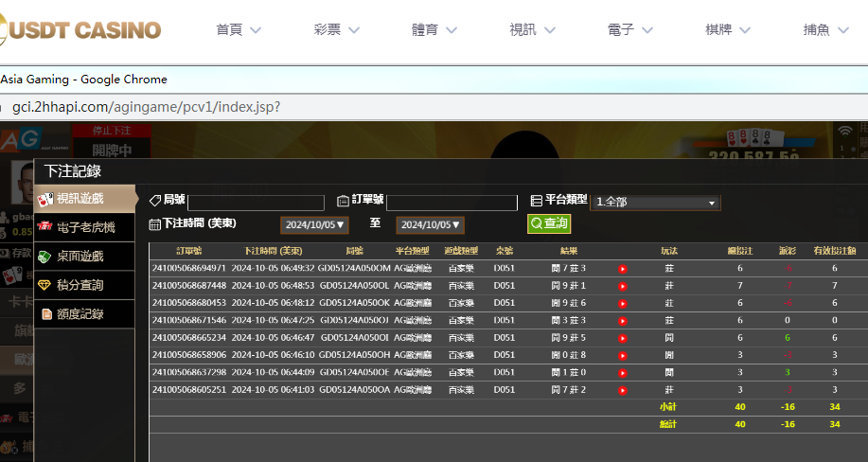This screenshot has width=868, height=462.
Task: Click red play icon for round GD05124A050OF
Action: (623, 372)
